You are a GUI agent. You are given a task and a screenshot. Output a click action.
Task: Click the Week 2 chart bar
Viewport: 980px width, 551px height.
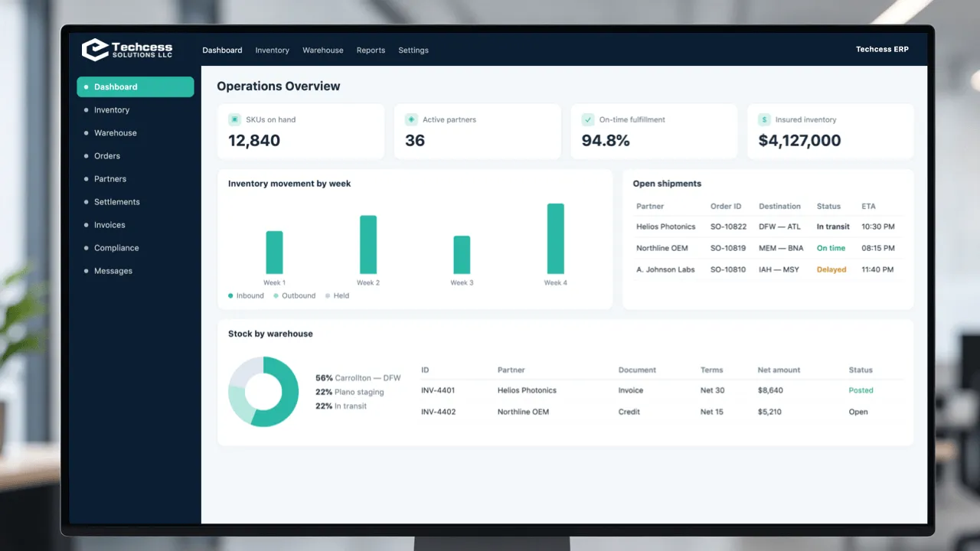368,245
